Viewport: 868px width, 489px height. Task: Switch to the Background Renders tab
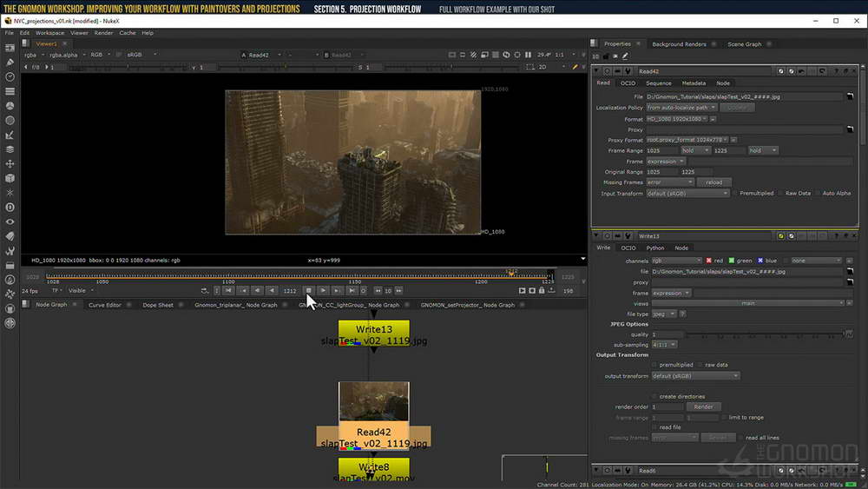click(680, 43)
